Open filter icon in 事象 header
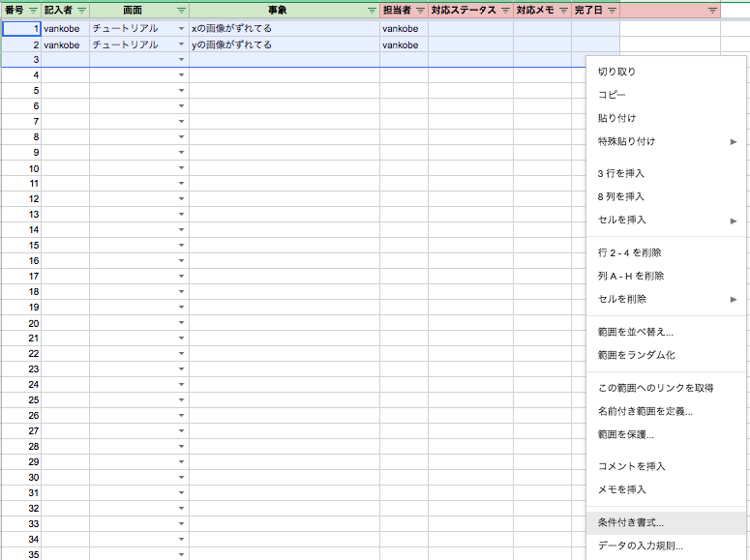Viewport: 750px width, 560px height. coord(373,11)
